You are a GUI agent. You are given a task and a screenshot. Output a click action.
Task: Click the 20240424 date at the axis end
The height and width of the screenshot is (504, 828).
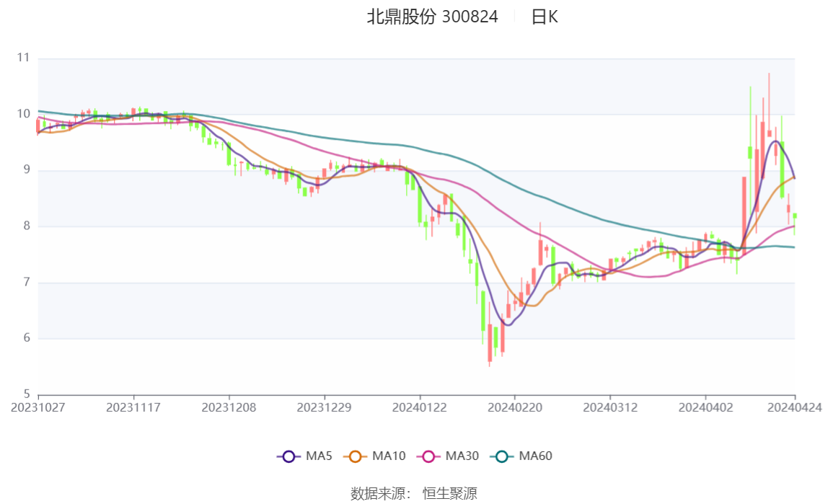pyautogui.click(x=794, y=407)
